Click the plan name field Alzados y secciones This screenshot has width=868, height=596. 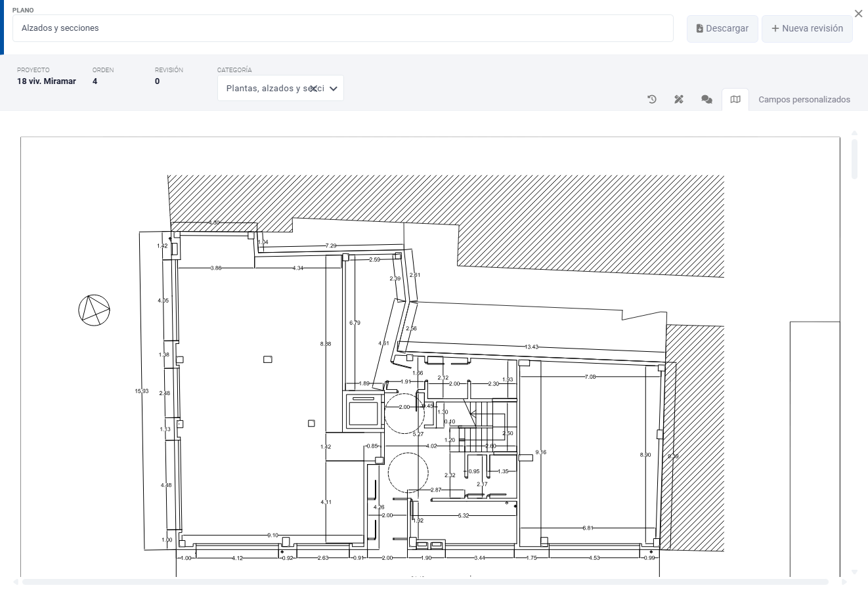click(x=342, y=28)
